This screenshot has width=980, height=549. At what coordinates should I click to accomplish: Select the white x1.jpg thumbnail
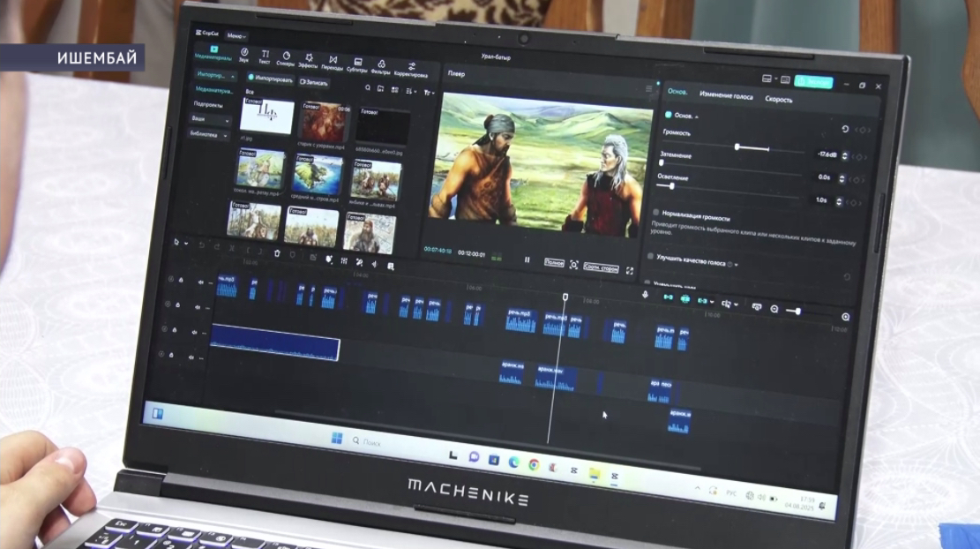[x=267, y=115]
